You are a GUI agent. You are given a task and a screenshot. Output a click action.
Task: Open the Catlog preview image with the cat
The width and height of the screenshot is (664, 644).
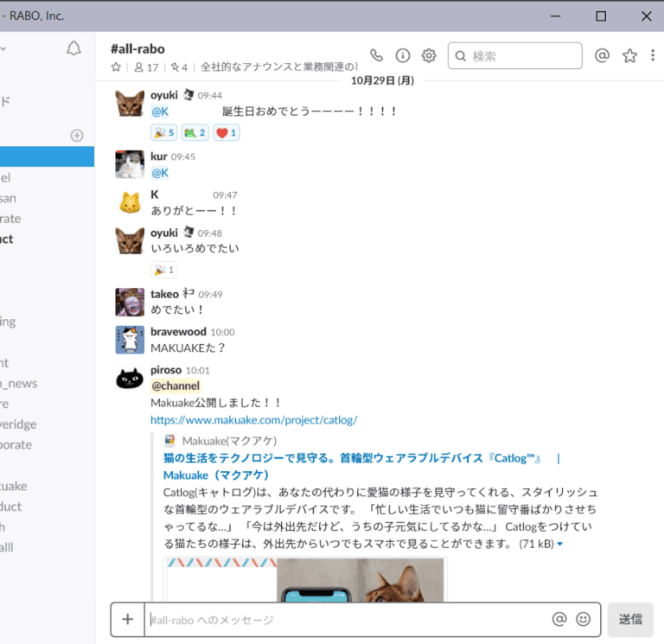pos(305,580)
